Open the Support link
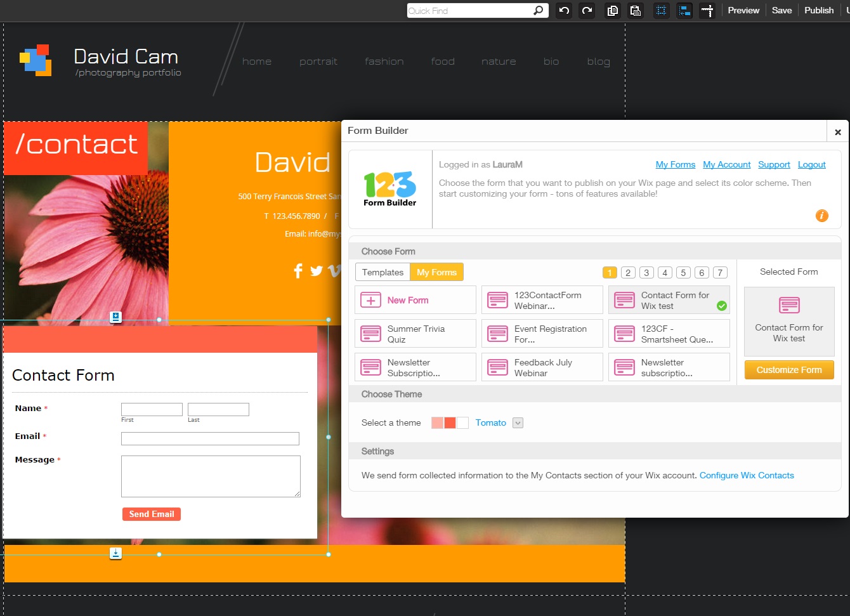The image size is (850, 616). click(x=774, y=164)
